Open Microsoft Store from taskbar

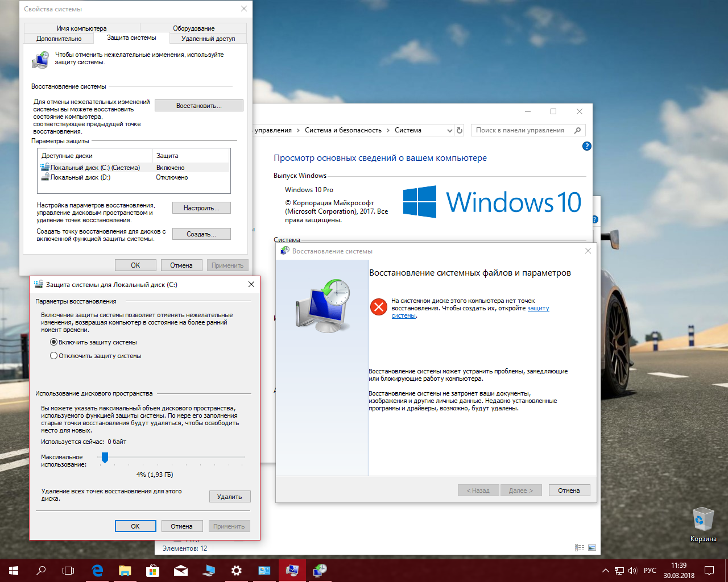pos(152,570)
